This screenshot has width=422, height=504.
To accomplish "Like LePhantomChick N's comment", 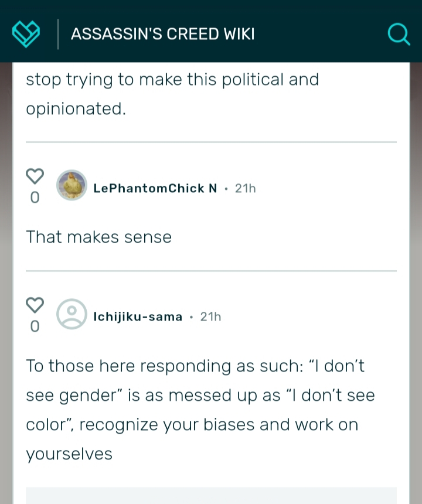I will point(35,176).
